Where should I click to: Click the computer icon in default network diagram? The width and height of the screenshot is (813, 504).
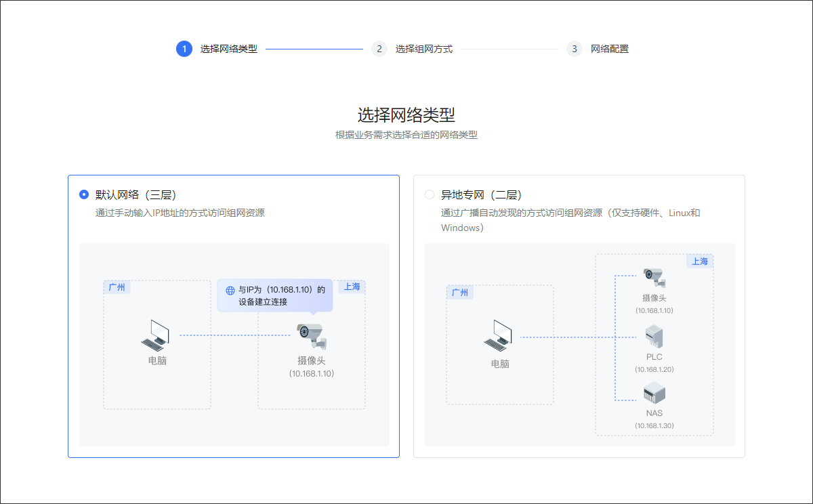click(157, 335)
